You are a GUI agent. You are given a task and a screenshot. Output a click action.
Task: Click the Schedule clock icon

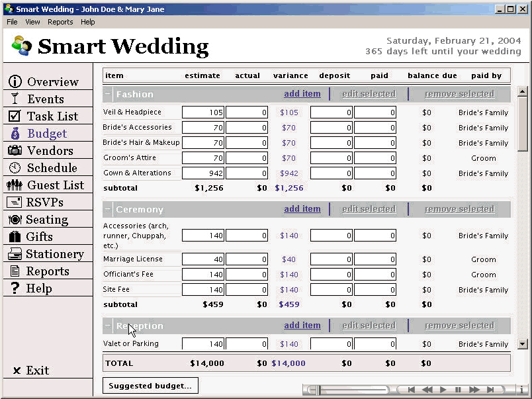pos(15,167)
